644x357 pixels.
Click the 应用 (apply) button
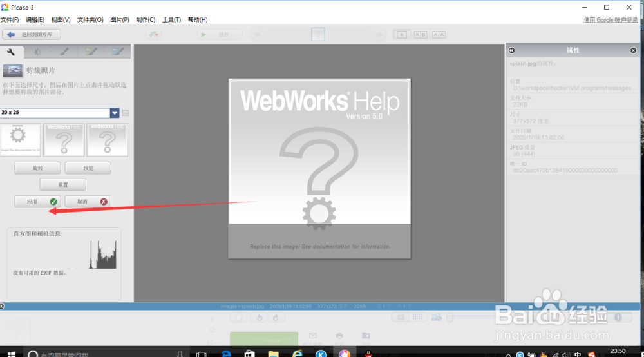click(x=38, y=202)
